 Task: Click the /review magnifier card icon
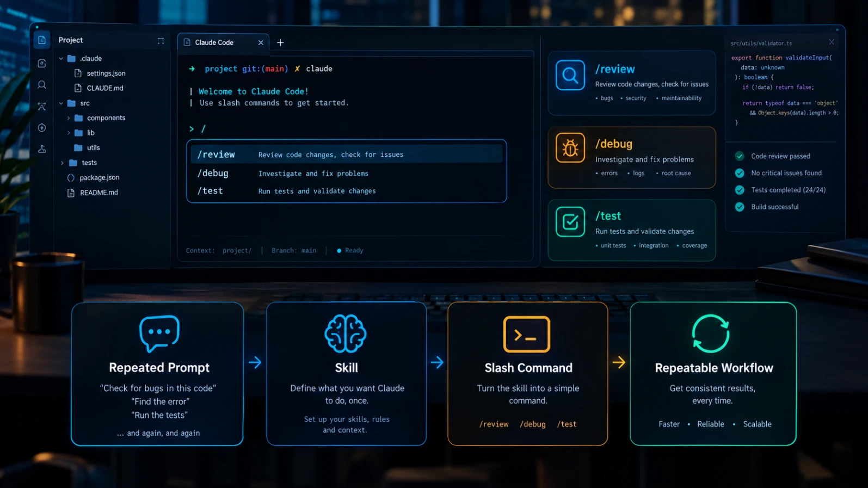tap(570, 75)
